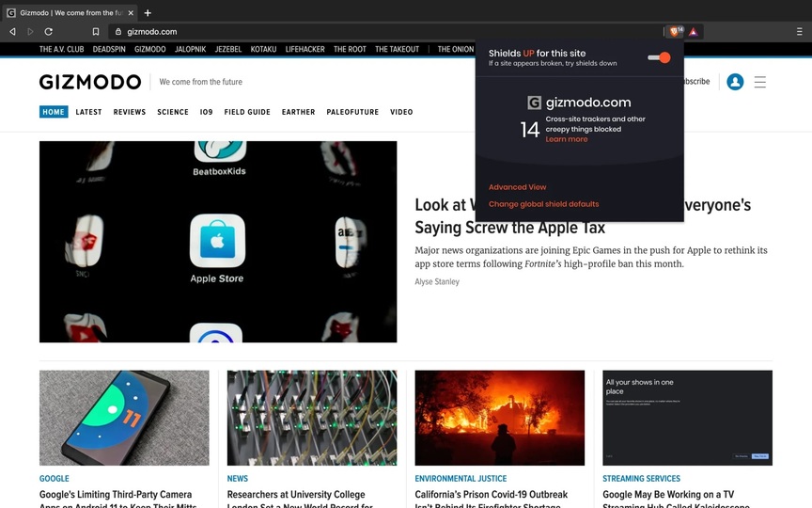Open the Apple Store featured image

tap(218, 242)
